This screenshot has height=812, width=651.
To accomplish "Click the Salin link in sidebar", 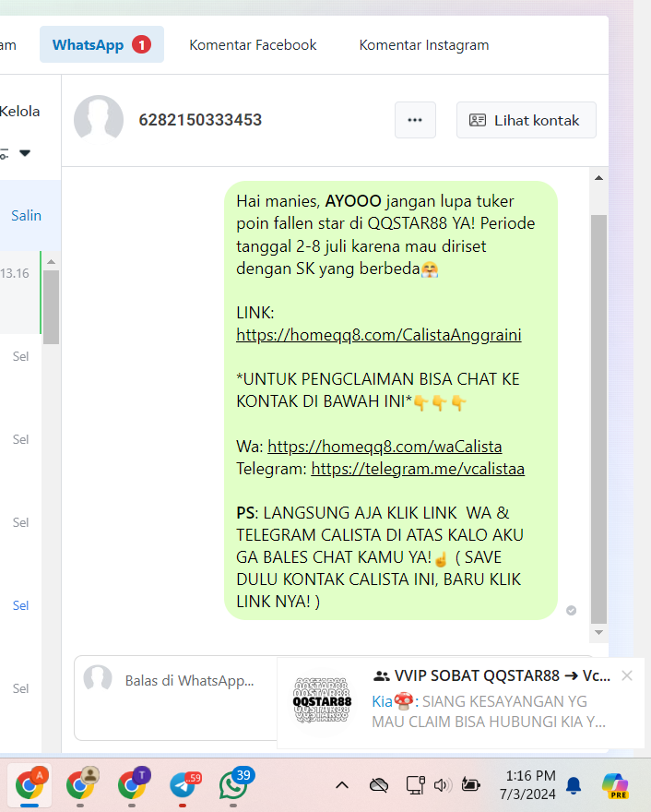I will click(27, 215).
